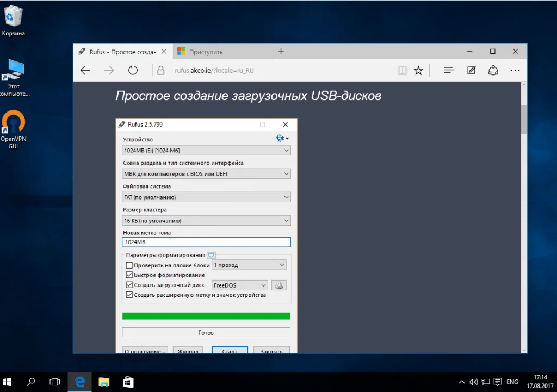
Task: Open the Recycle Bin (Корзина) desktop icon
Action: point(14,21)
